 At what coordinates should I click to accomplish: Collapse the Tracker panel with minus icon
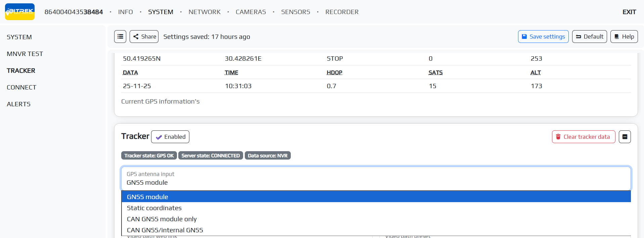(625, 137)
